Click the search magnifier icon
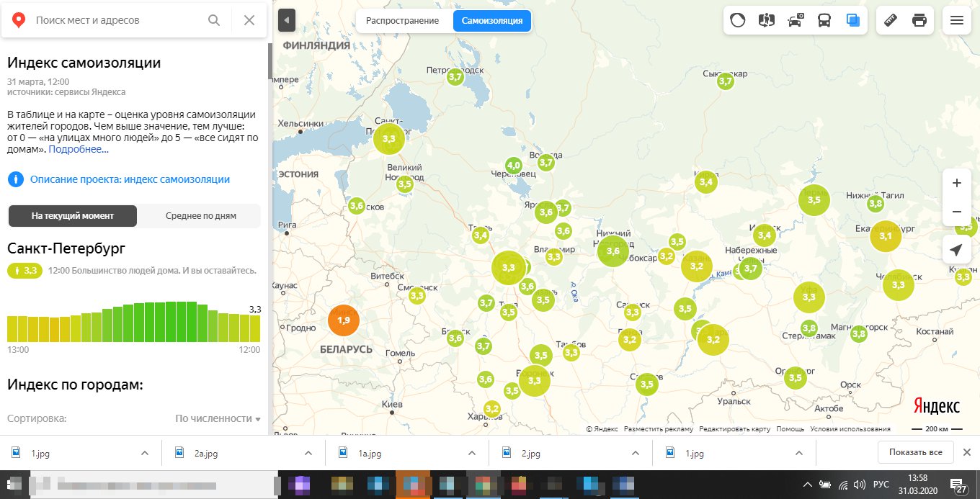Image resolution: width=980 pixels, height=499 pixels. pos(214,20)
